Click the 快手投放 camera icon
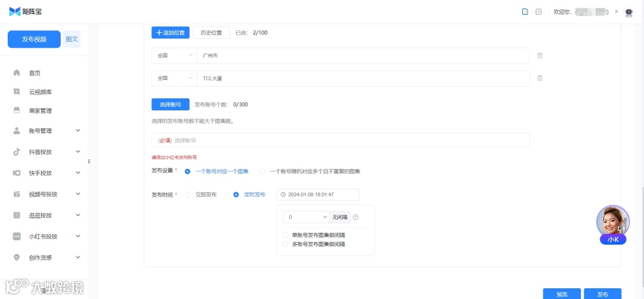Image resolution: width=644 pixels, height=299 pixels. [x=17, y=172]
